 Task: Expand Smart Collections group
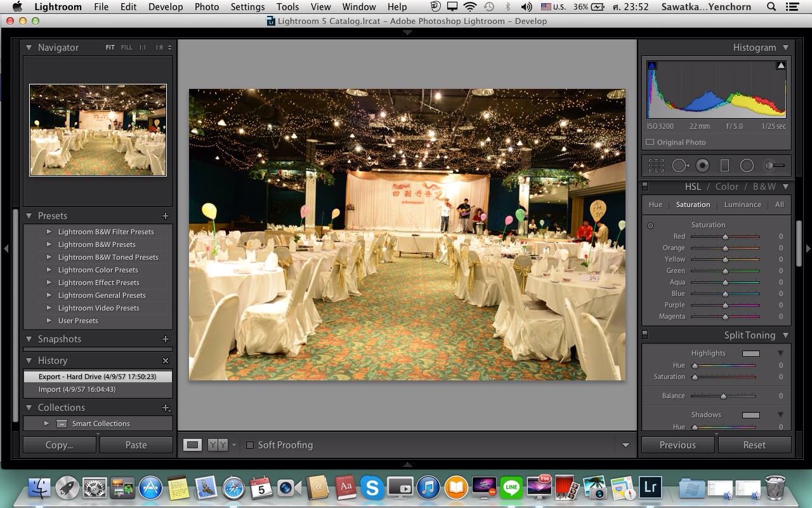[x=46, y=424]
